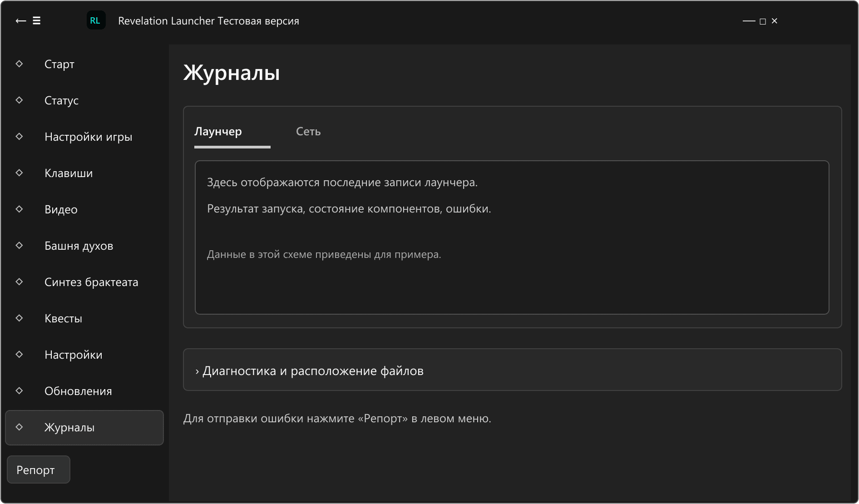Open Обновления section
The width and height of the screenshot is (859, 504).
click(84, 391)
